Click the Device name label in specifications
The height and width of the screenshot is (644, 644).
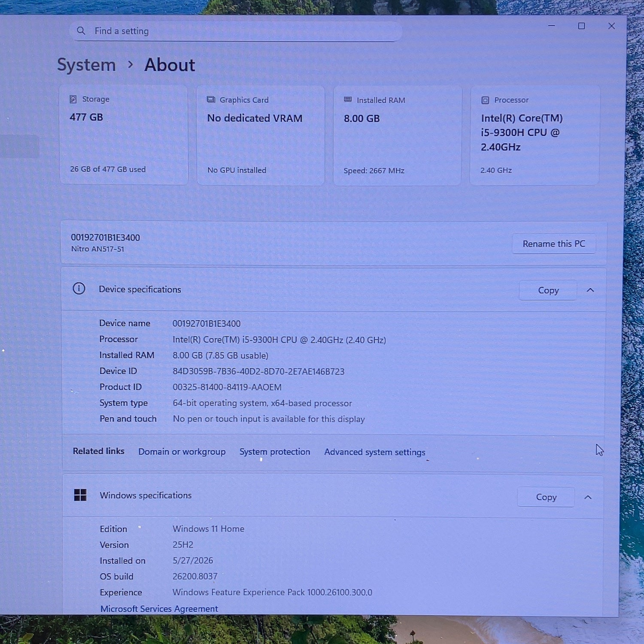[x=125, y=323]
